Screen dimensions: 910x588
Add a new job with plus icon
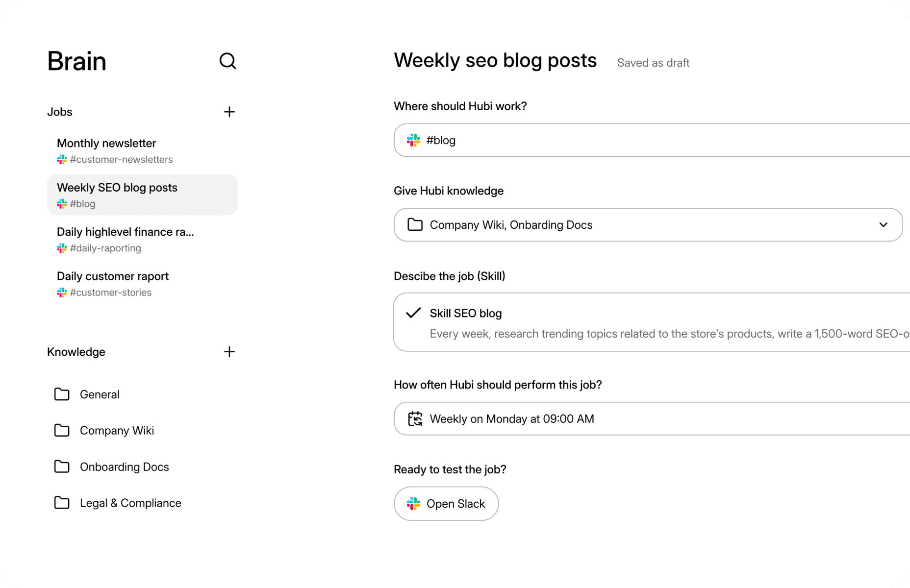(x=229, y=112)
